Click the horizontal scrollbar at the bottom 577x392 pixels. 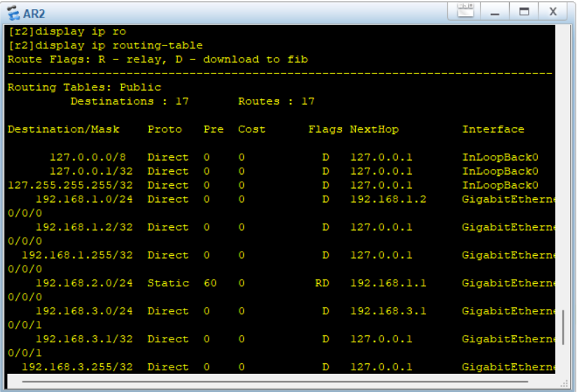276,382
